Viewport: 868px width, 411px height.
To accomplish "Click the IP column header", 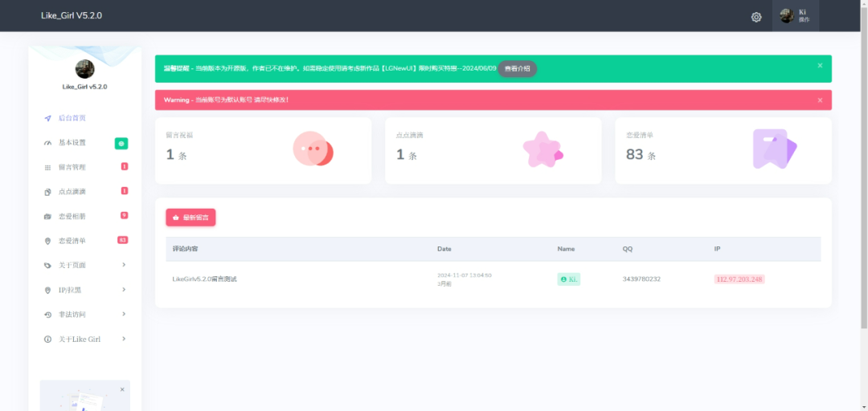I will 717,249.
